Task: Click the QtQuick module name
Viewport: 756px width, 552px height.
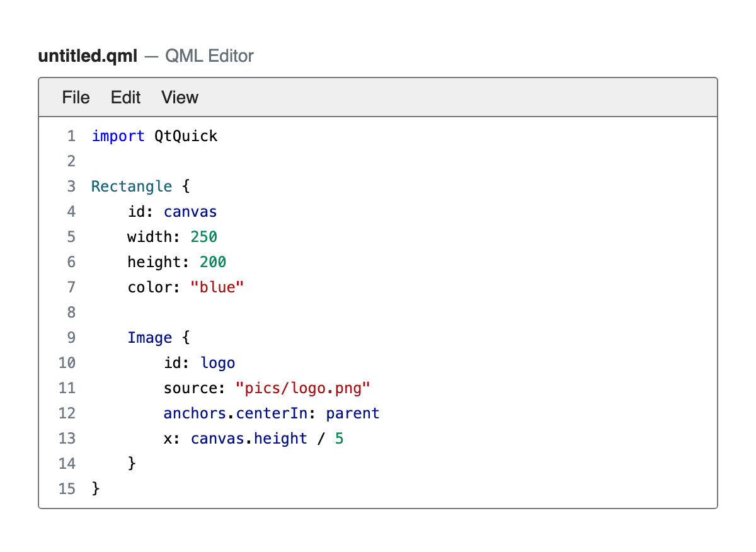Action: tap(186, 136)
